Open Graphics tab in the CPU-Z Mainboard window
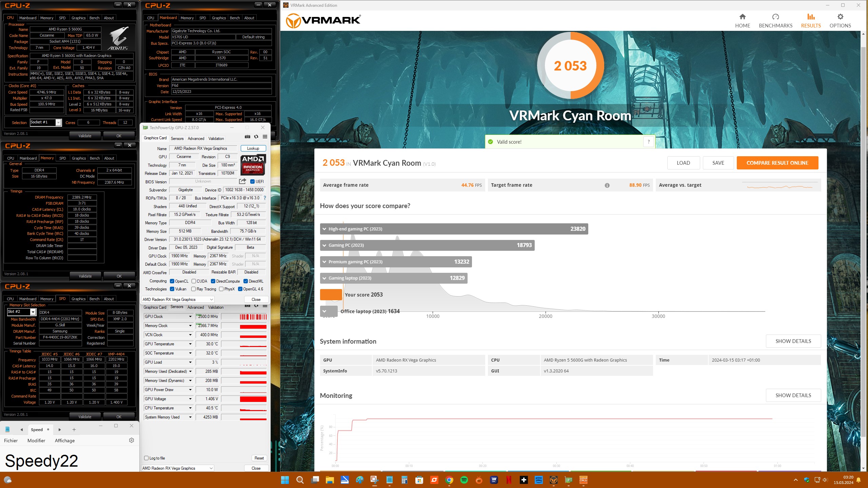 (219, 18)
